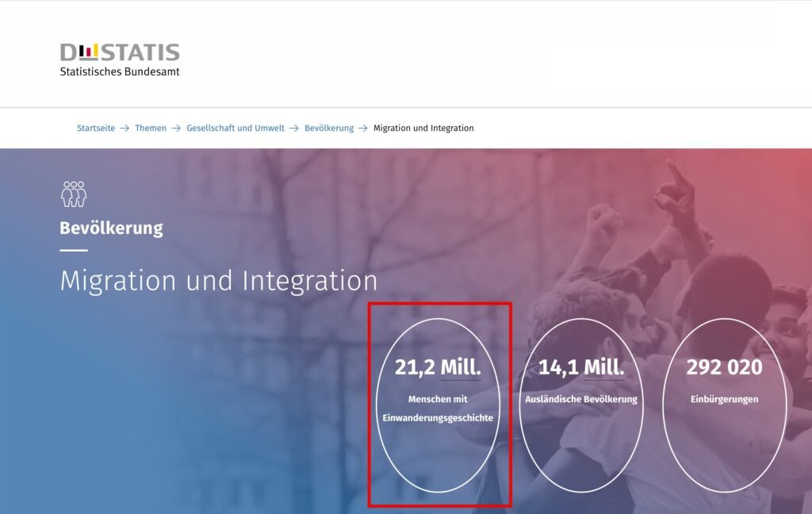The width and height of the screenshot is (812, 514).
Task: Click the Statistisches Bundesamt text under logo
Action: point(120,72)
